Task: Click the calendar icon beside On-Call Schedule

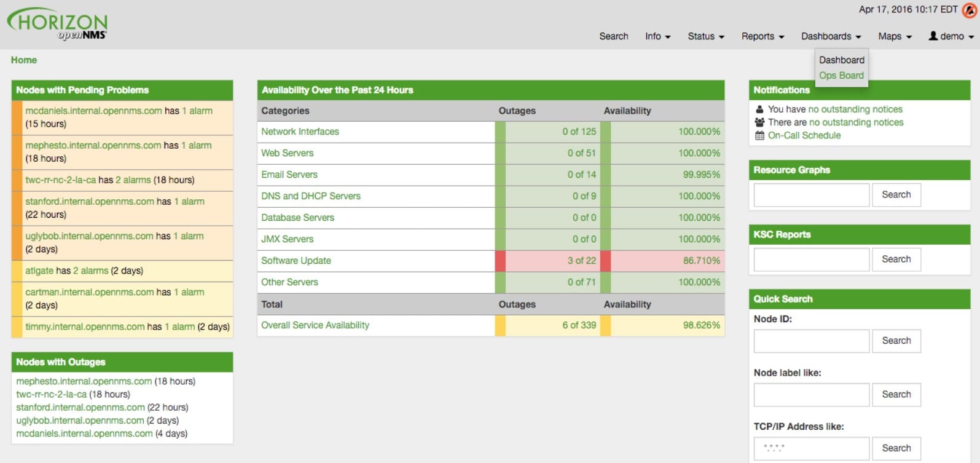Action: pyautogui.click(x=759, y=135)
